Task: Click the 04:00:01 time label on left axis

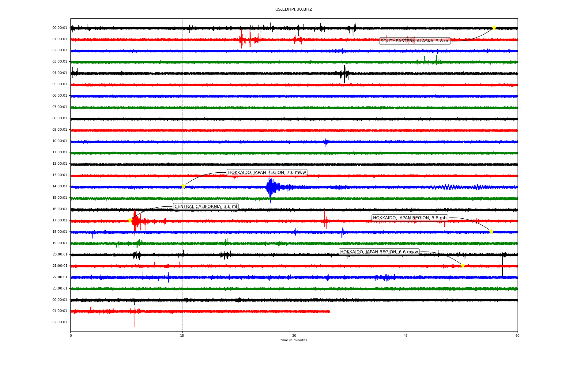Action: click(x=60, y=73)
